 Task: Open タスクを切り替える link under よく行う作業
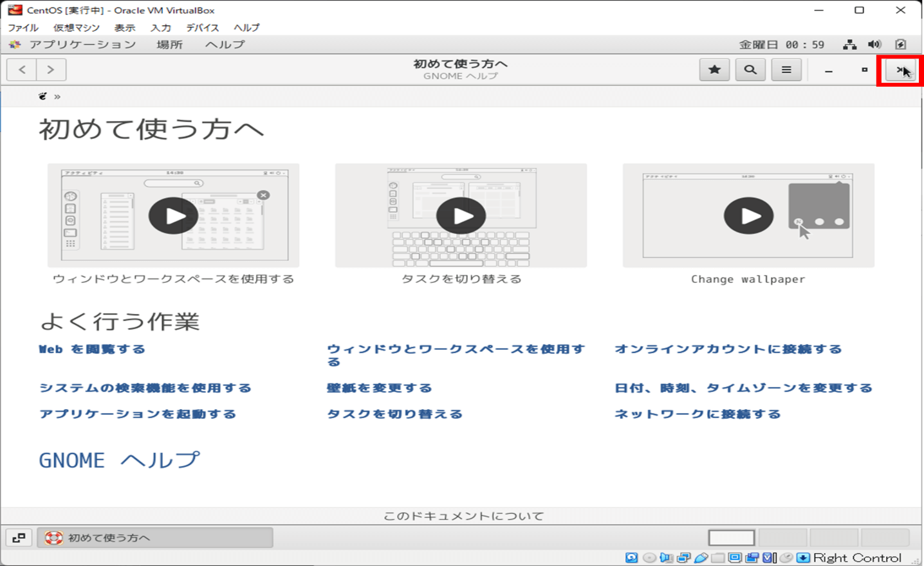pos(394,414)
